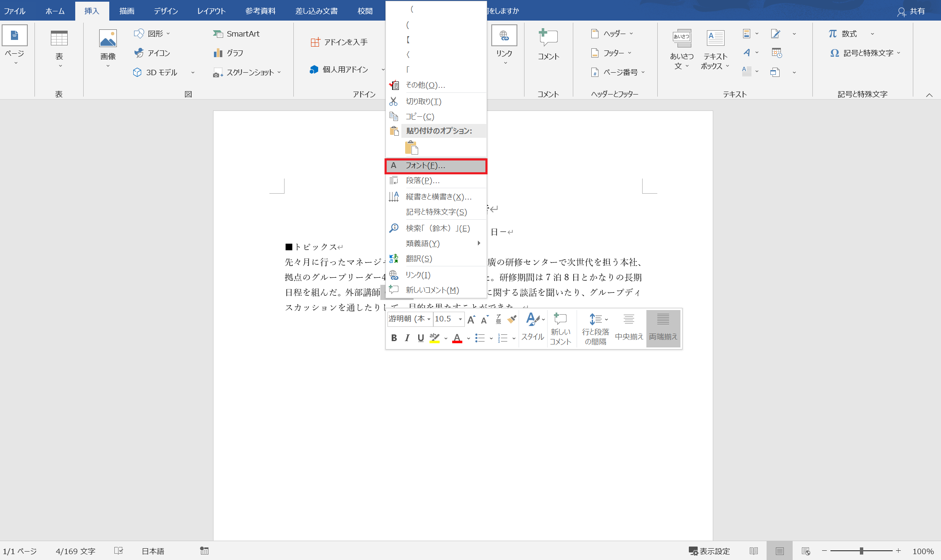Choose 段落(P)... in context menu
The height and width of the screenshot is (560, 941).
click(x=436, y=181)
